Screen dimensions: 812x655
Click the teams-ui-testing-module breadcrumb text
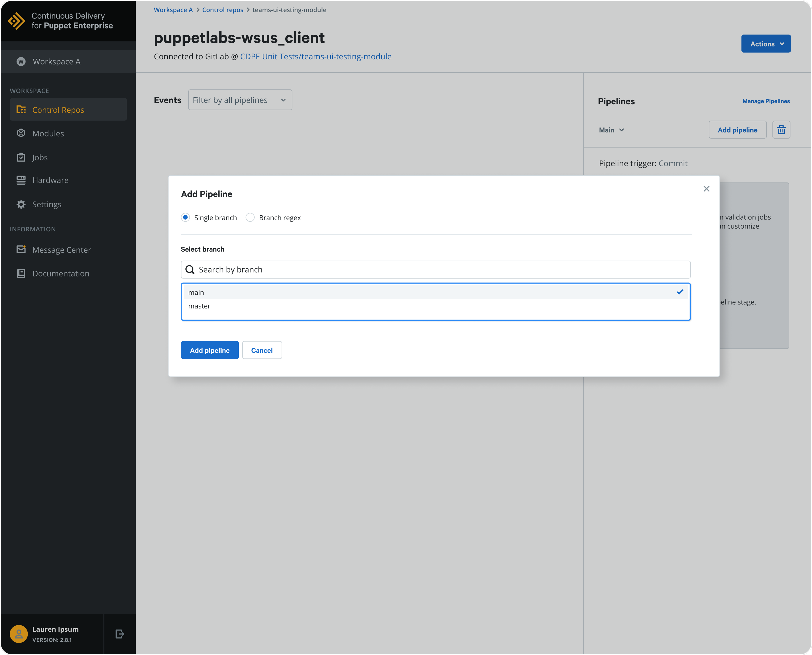pos(289,10)
